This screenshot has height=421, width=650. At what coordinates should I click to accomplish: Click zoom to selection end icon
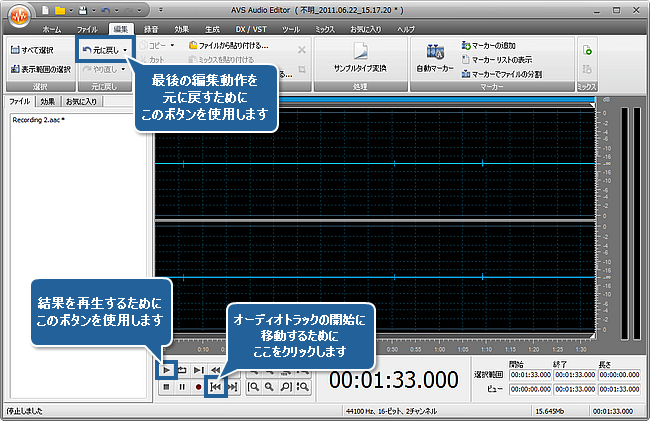[286, 387]
